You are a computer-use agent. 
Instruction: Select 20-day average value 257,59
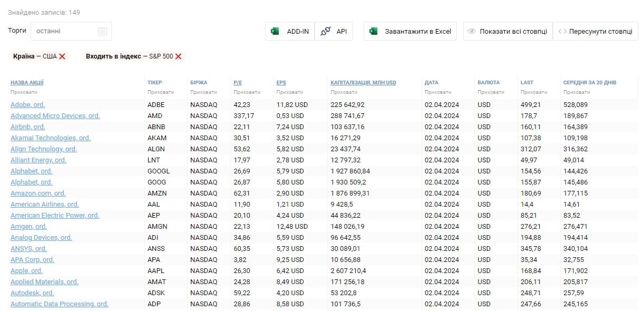pos(574,293)
